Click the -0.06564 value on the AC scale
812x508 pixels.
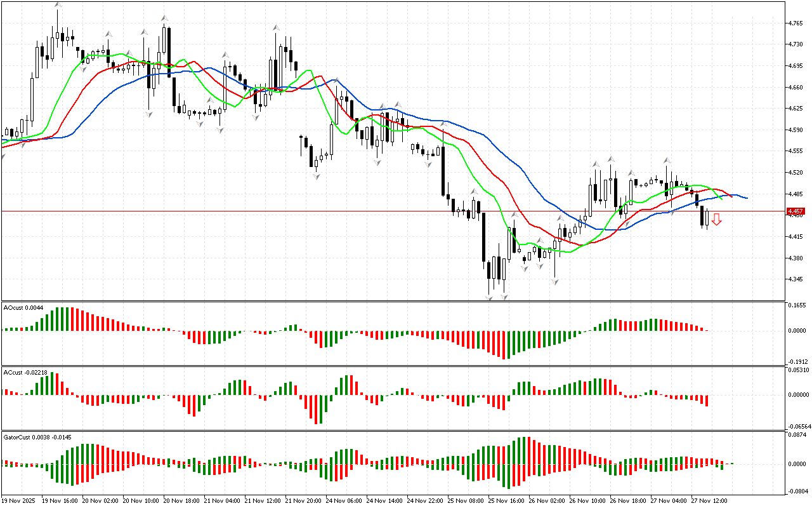798,427
